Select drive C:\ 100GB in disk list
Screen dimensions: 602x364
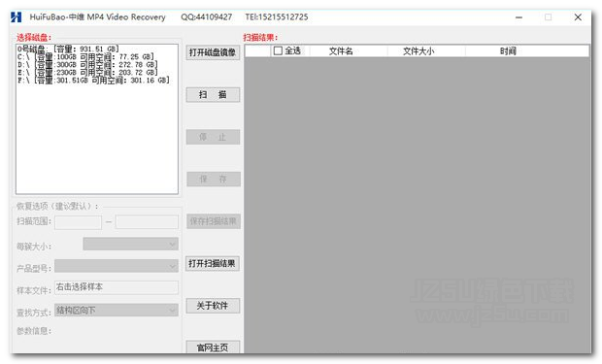click(86, 57)
